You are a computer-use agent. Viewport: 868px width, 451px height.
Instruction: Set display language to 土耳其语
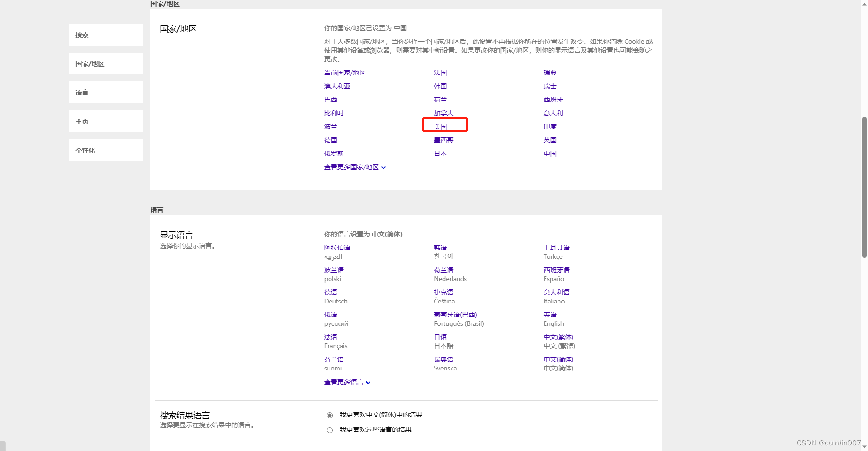tap(557, 248)
